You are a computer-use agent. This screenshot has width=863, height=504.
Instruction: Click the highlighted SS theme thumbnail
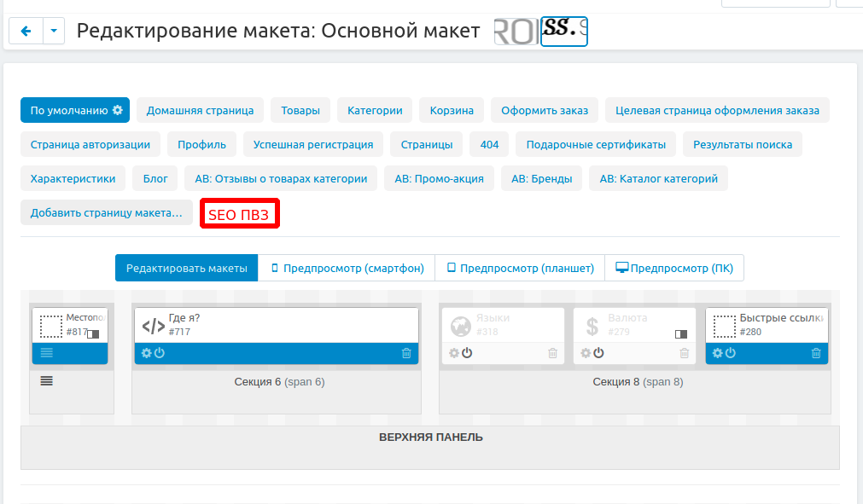coord(564,32)
